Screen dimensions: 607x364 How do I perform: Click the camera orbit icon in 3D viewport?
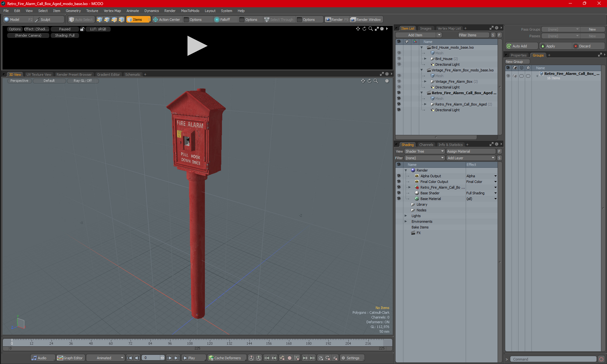click(x=369, y=81)
